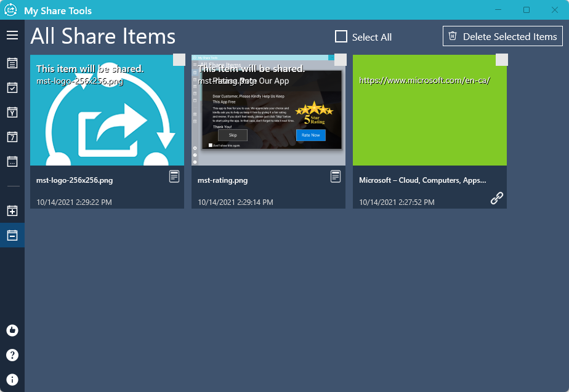Click the document icon on mst-rating.png card
The height and width of the screenshot is (392, 569).
[x=336, y=177]
